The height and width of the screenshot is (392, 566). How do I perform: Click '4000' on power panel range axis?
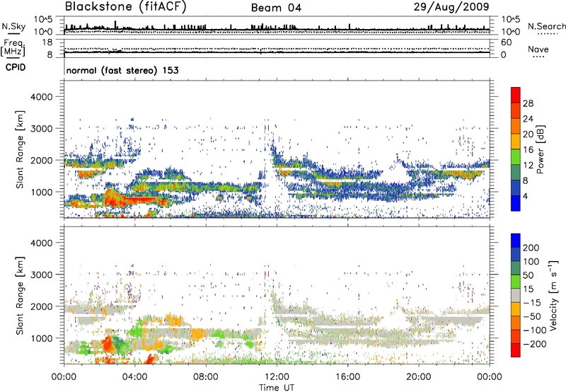coord(41,97)
